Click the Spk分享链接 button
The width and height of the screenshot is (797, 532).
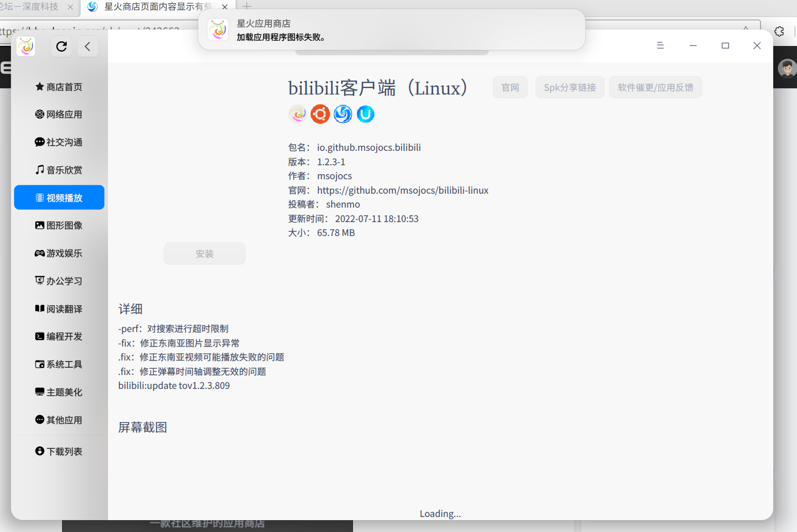click(x=570, y=87)
